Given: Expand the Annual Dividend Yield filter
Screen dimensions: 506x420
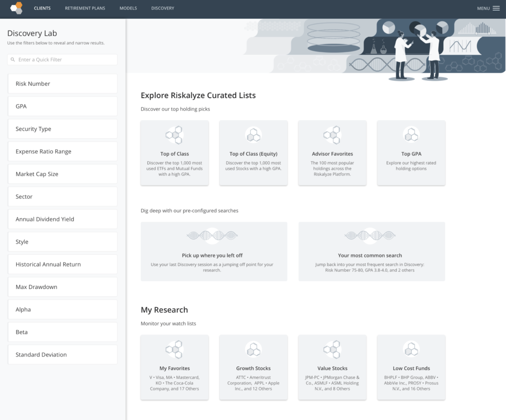Looking at the screenshot, I should 62,219.
